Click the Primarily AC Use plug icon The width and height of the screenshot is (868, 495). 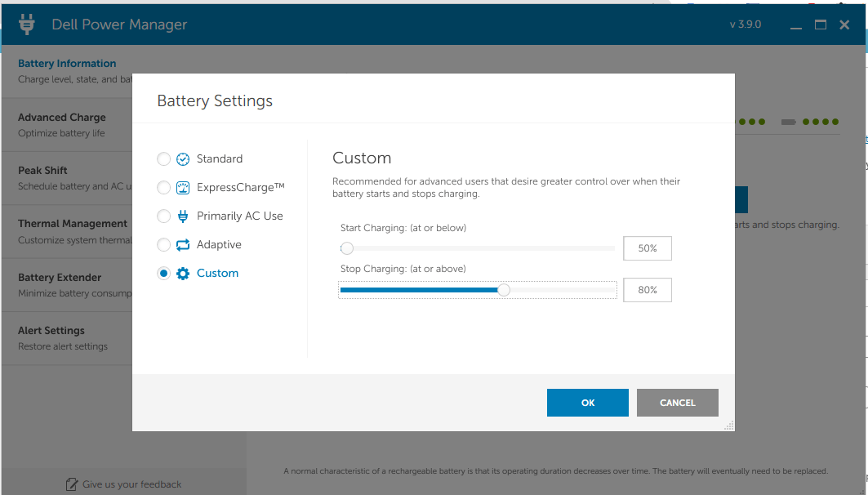183,216
